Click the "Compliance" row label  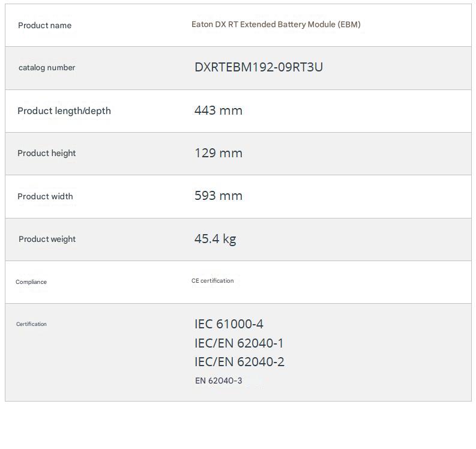pyautogui.click(x=31, y=282)
